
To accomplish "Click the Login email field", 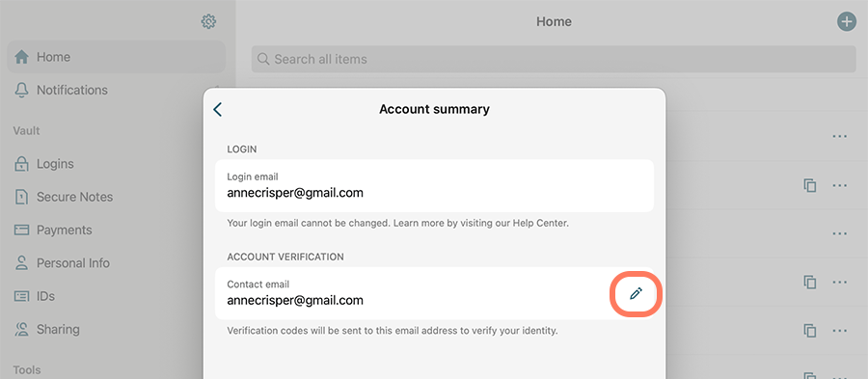I will point(434,186).
